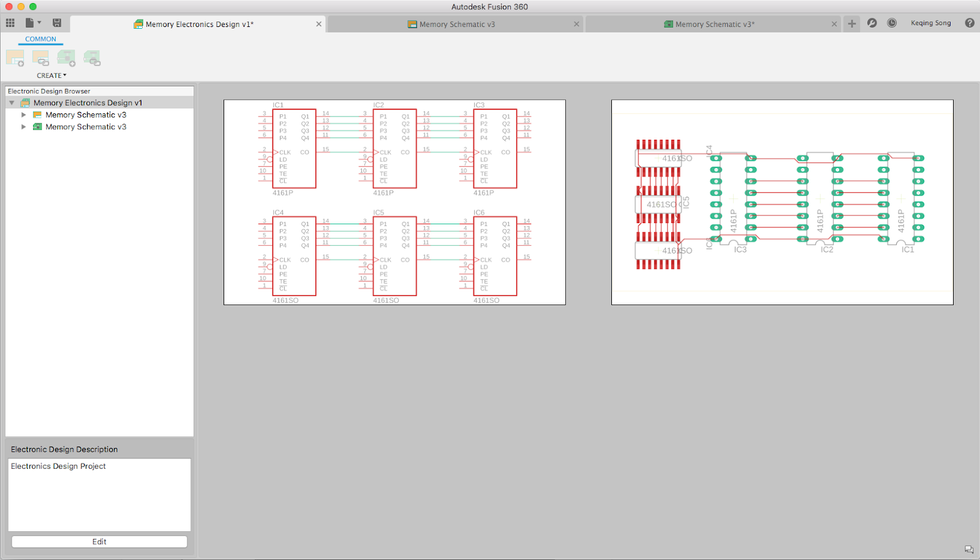Collapse the Memory Electronics Design v1 tree node
This screenshot has height=560, width=980.
coord(12,103)
